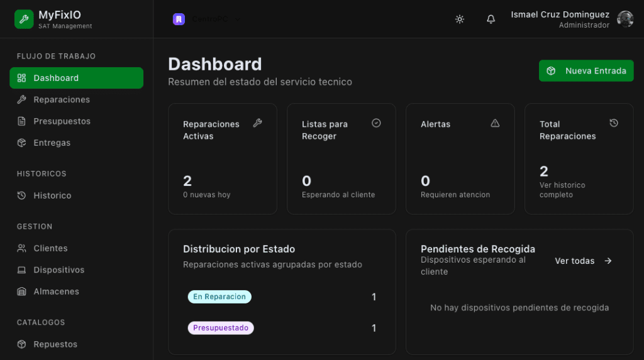Open Repuestos in the sidebar
The width and height of the screenshot is (644, 360).
pyautogui.click(x=76, y=344)
